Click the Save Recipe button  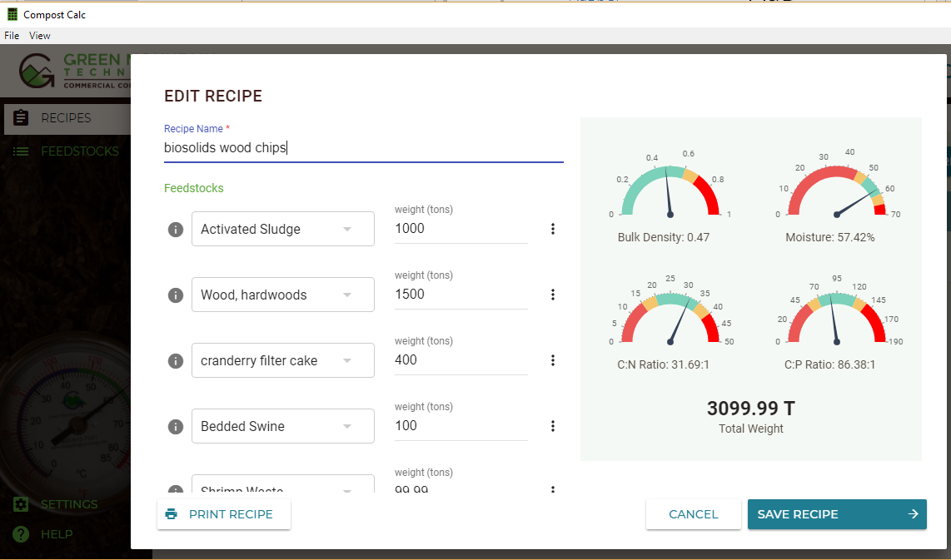837,514
